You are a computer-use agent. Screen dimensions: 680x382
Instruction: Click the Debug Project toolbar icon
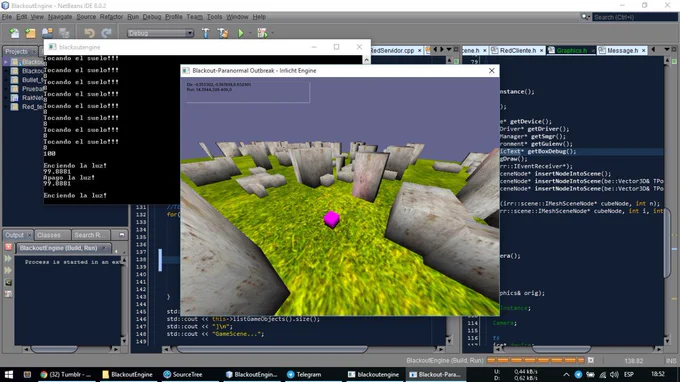pyautogui.click(x=262, y=33)
